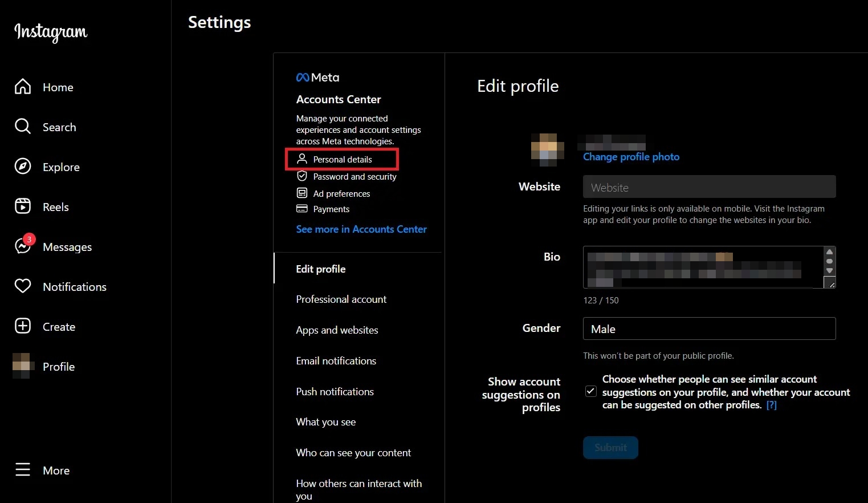Click inside the Bio text area
The height and width of the screenshot is (503, 868).
coord(703,267)
